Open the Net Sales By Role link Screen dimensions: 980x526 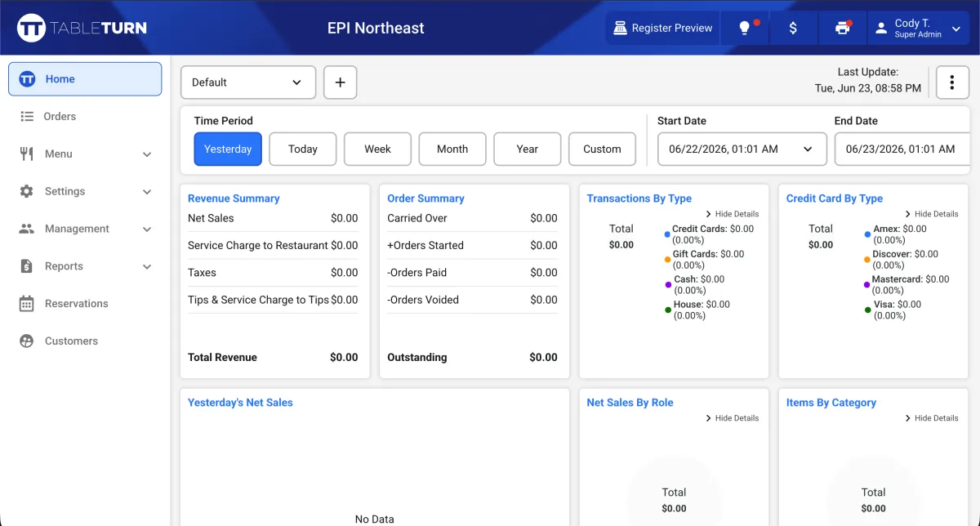pos(630,403)
